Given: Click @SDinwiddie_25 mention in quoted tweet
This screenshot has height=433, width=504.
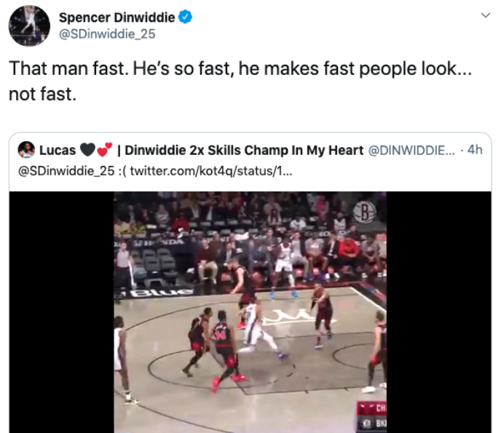Looking at the screenshot, I should pyautogui.click(x=66, y=171).
